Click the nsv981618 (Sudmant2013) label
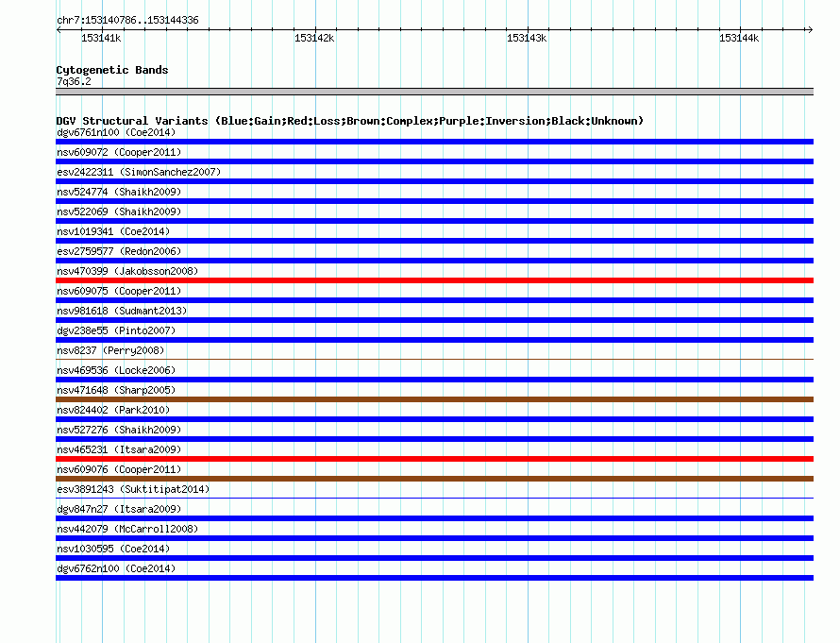Viewport: 840px width, 643px height. pyautogui.click(x=122, y=311)
